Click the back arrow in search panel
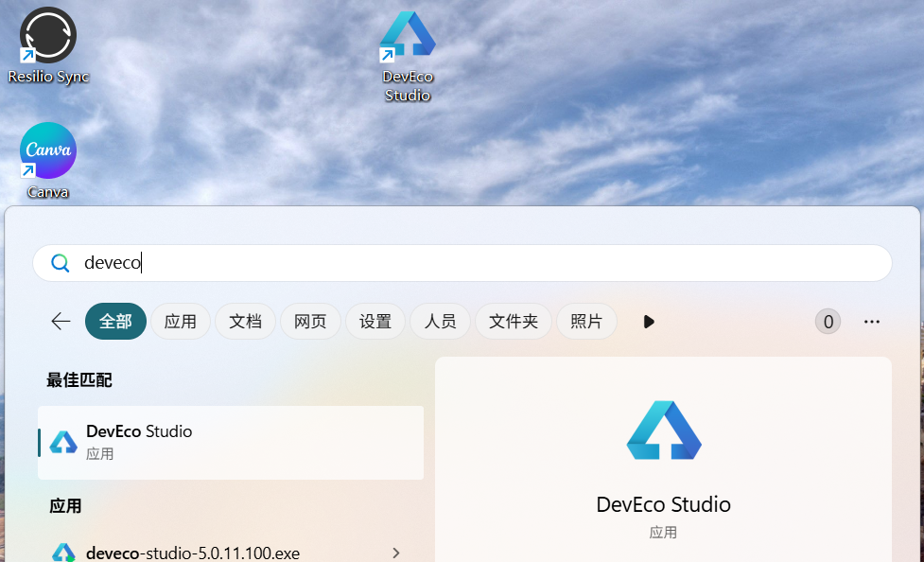The height and width of the screenshot is (562, 924). click(61, 322)
